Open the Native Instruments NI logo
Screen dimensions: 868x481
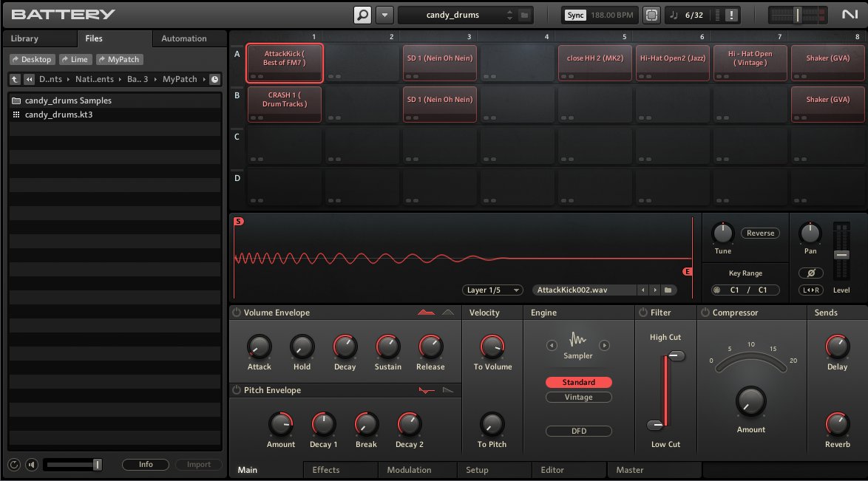click(850, 14)
